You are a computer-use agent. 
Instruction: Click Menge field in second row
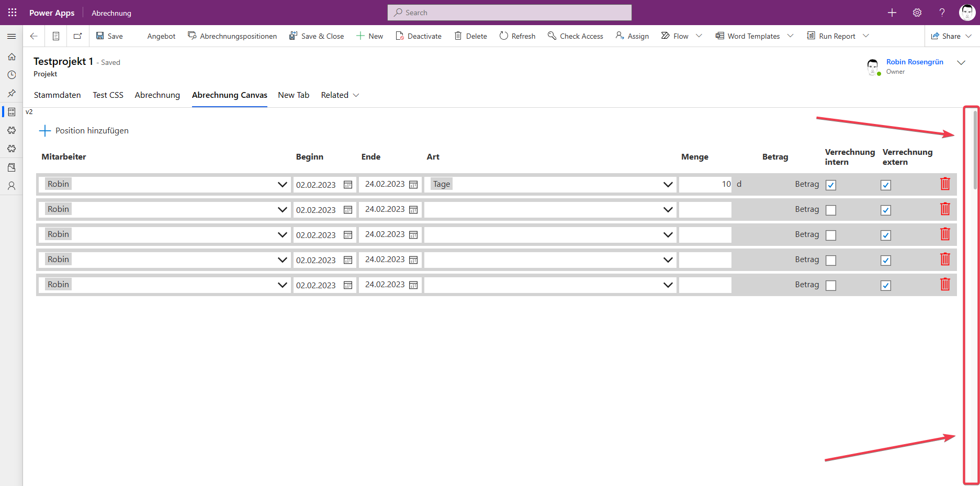click(705, 210)
